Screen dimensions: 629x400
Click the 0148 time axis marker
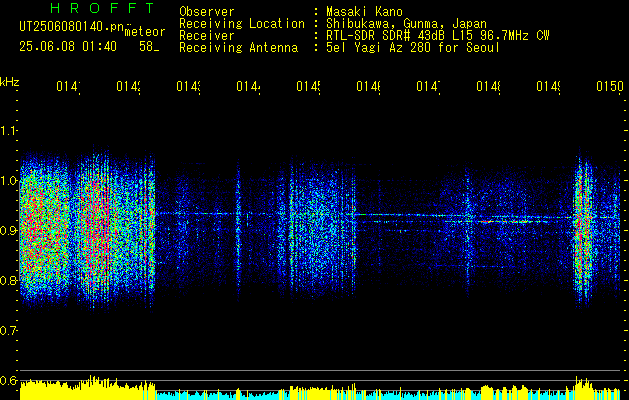[x=489, y=87]
